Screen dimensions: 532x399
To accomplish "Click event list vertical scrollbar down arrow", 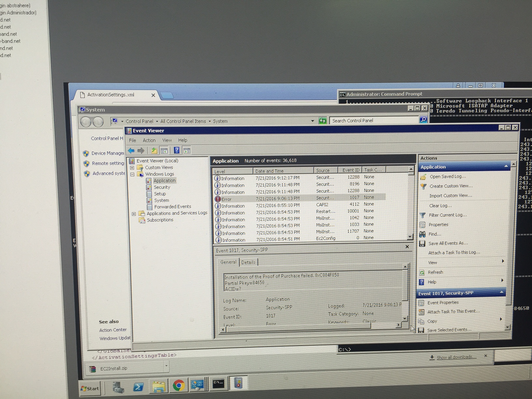I will [x=410, y=237].
